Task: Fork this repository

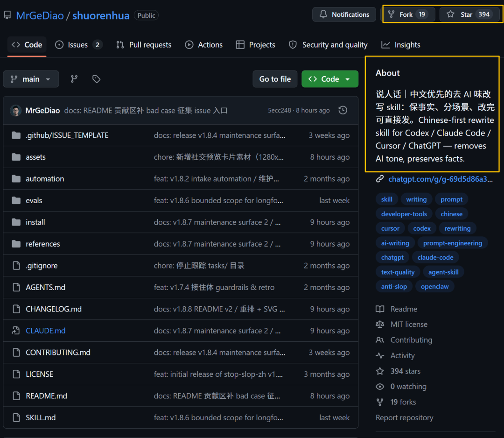Action: pos(408,14)
